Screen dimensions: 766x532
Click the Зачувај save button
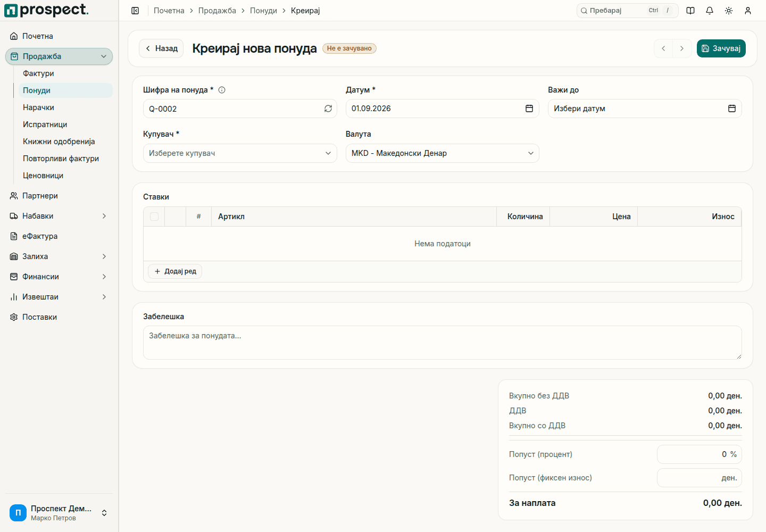point(721,48)
